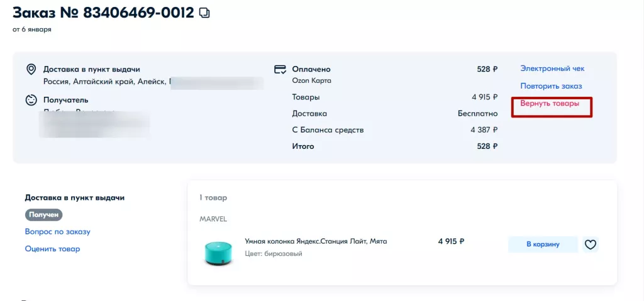Viewport: 644px width, 301px height.
Task: Click the Итого total row label
Action: coord(303,146)
